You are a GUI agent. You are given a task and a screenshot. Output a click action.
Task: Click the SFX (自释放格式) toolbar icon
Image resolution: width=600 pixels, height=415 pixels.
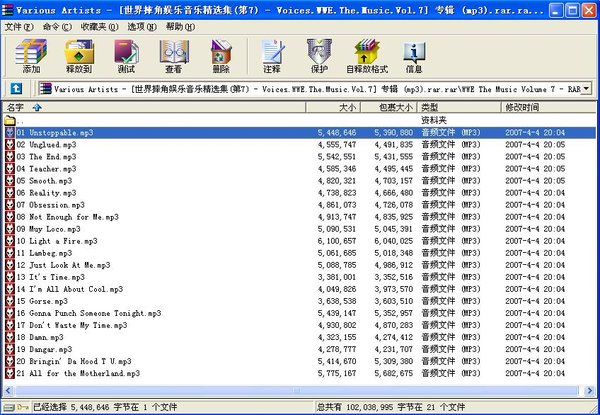point(367,56)
